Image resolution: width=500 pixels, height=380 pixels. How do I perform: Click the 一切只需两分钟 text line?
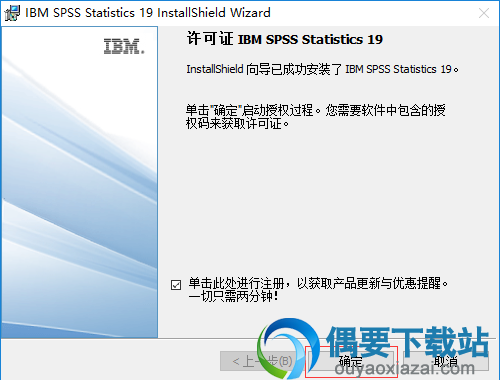[x=233, y=296]
